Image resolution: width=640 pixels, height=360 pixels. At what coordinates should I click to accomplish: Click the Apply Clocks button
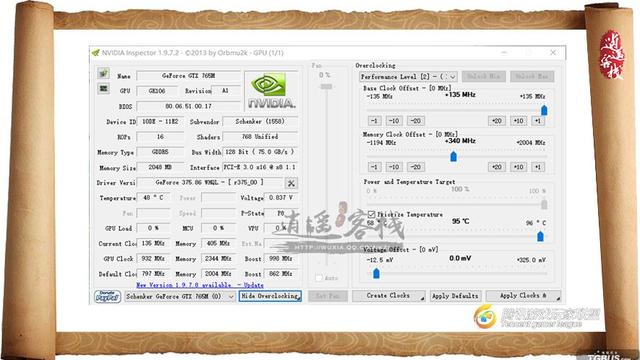point(523,296)
